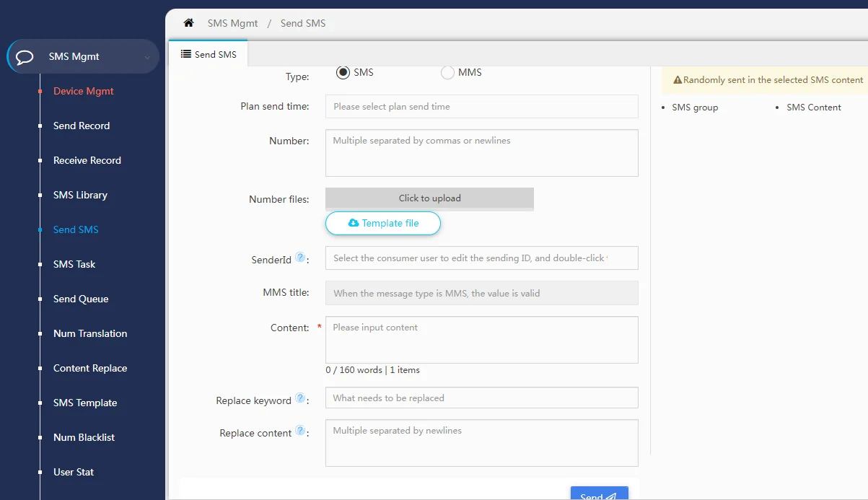Viewport: 868px width, 500px height.
Task: Click the SMS Mgmt chat bubble icon
Action: [x=25, y=57]
